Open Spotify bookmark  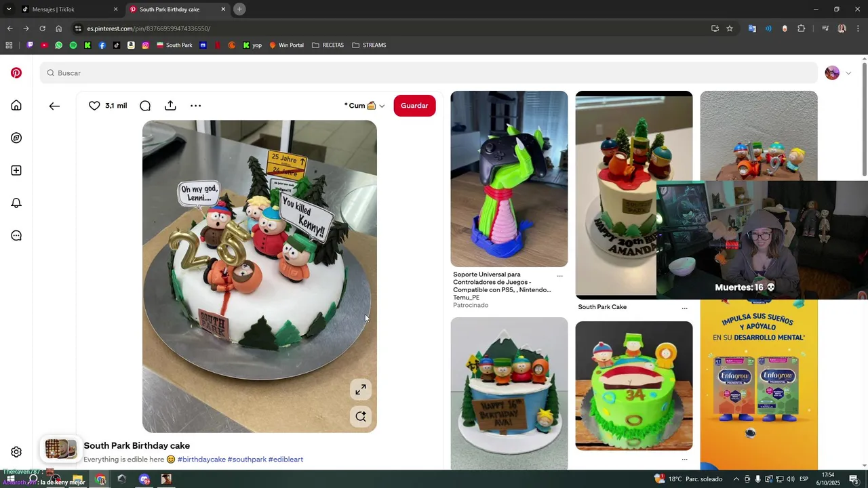[x=73, y=45]
